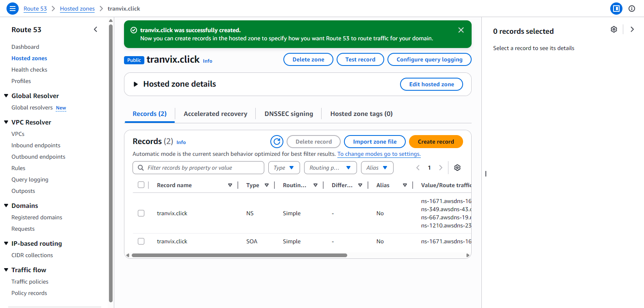The image size is (644, 308).
Task: Click the Delete zone button
Action: point(309,59)
